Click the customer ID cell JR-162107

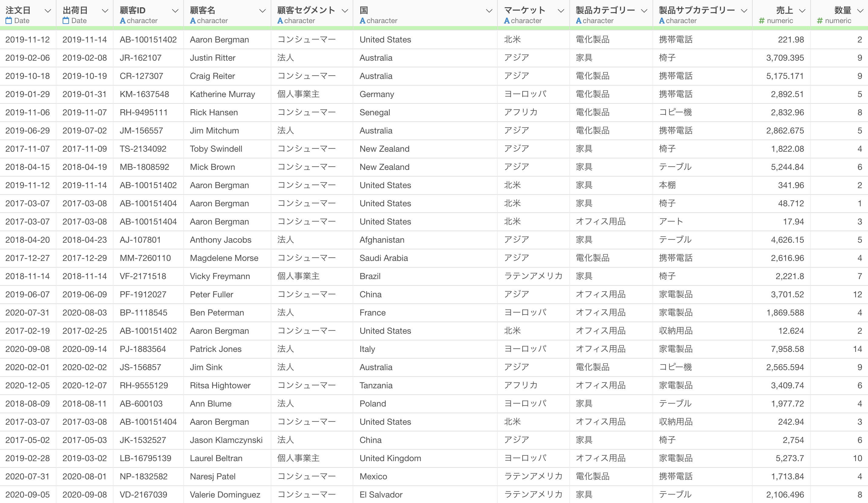click(141, 58)
